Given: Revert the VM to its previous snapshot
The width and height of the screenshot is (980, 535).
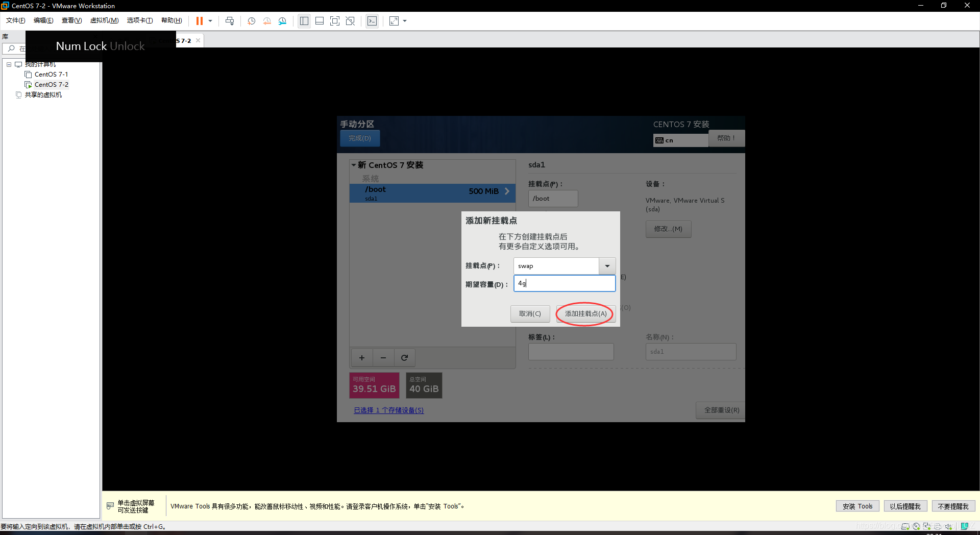Looking at the screenshot, I should tap(267, 21).
